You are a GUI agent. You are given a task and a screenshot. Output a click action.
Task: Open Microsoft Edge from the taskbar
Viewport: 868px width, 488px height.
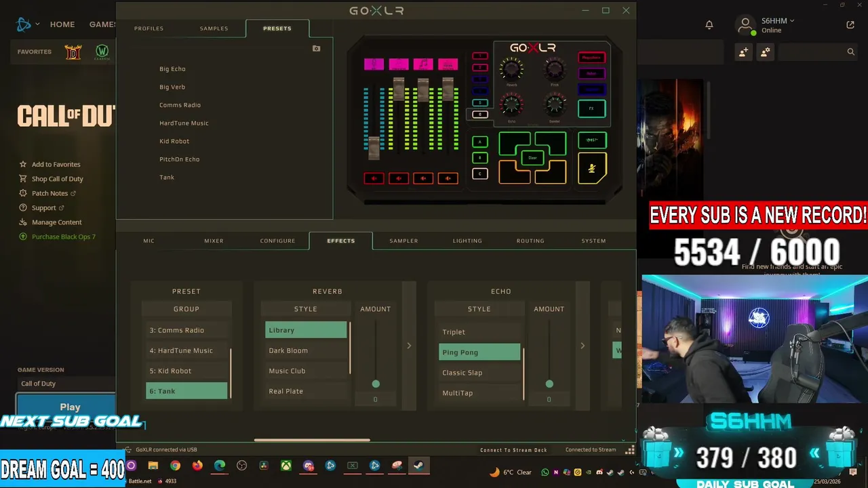220,466
